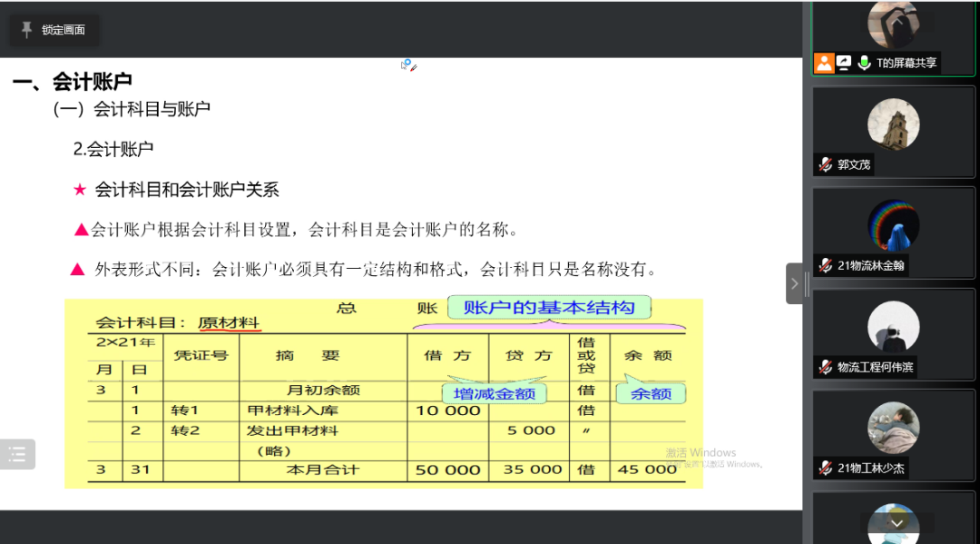The width and height of the screenshot is (980, 544).
Task: Click the 余额 callout bubble in table
Action: (x=651, y=393)
